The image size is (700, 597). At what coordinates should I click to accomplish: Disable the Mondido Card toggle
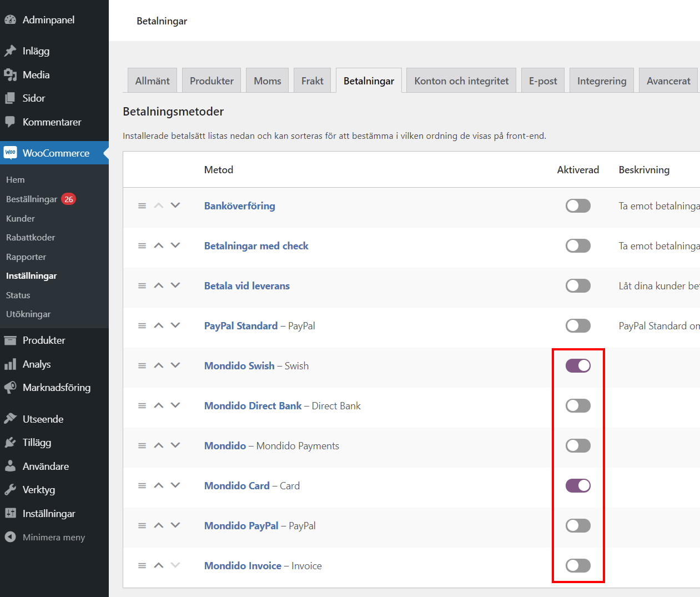[578, 486]
